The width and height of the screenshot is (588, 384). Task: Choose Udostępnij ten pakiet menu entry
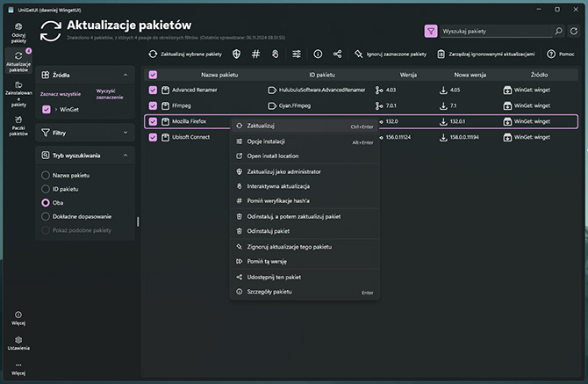[305, 278]
